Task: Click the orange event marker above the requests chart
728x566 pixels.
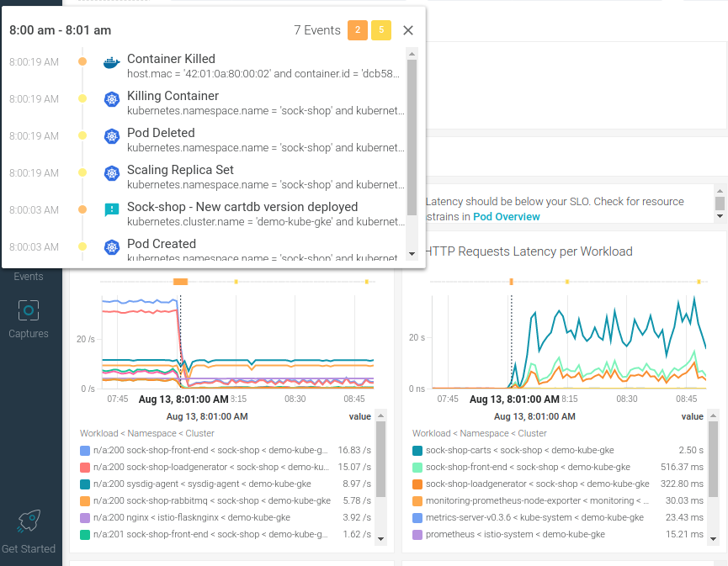Action: click(180, 280)
